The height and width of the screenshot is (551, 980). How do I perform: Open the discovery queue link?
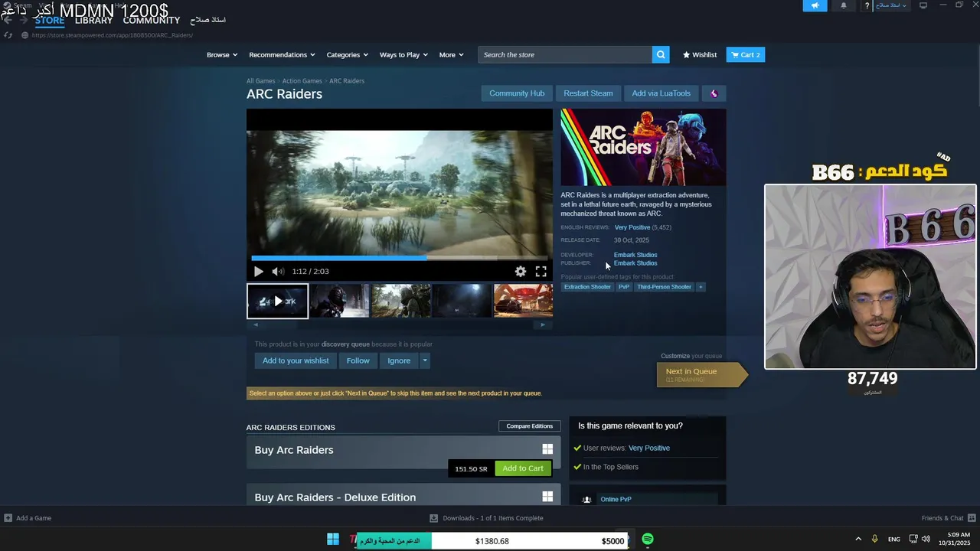pyautogui.click(x=345, y=344)
